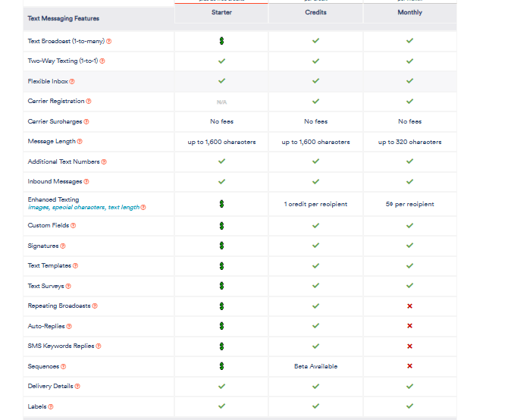Click Starter dollar icon for Custom Fields

221,225
